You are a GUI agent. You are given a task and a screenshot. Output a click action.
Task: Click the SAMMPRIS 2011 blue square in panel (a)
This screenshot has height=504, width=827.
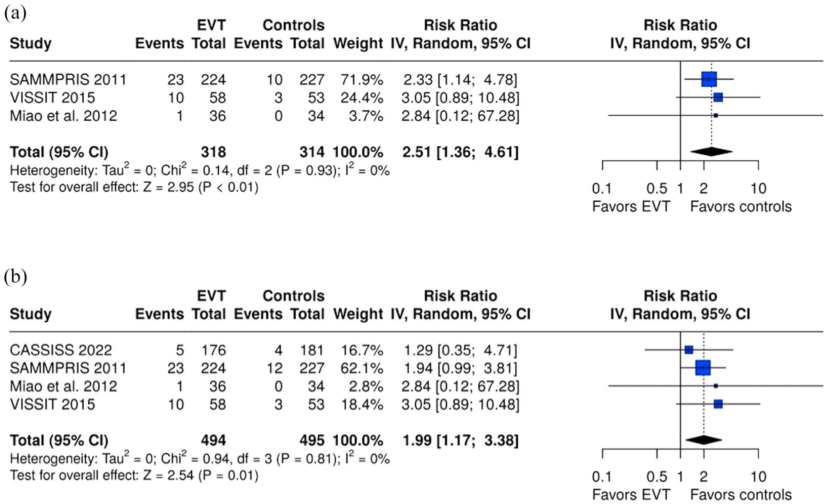pyautogui.click(x=709, y=79)
